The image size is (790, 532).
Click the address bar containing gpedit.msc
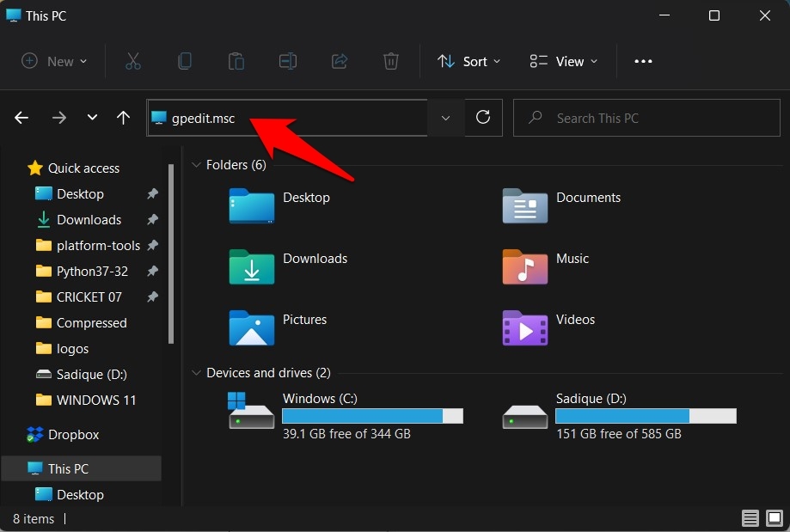click(x=287, y=118)
